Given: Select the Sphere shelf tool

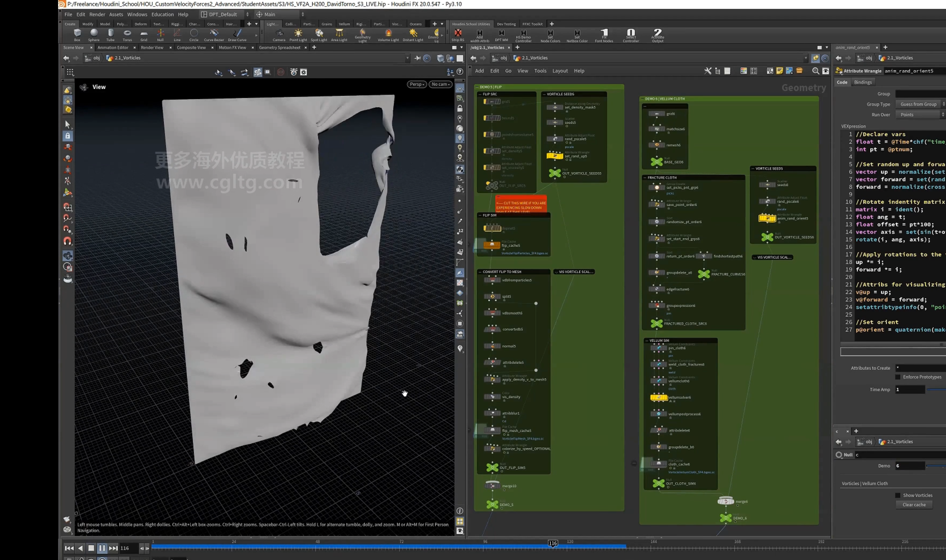Looking at the screenshot, I should pos(94,35).
